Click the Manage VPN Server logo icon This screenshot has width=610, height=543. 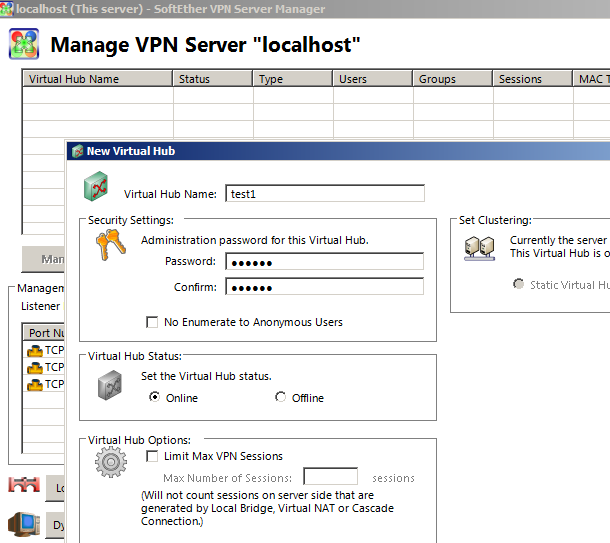coord(24,44)
